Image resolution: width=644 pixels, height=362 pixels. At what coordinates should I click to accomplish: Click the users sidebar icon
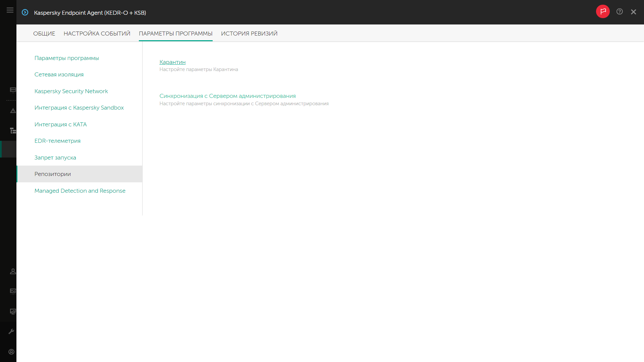pos(13,271)
